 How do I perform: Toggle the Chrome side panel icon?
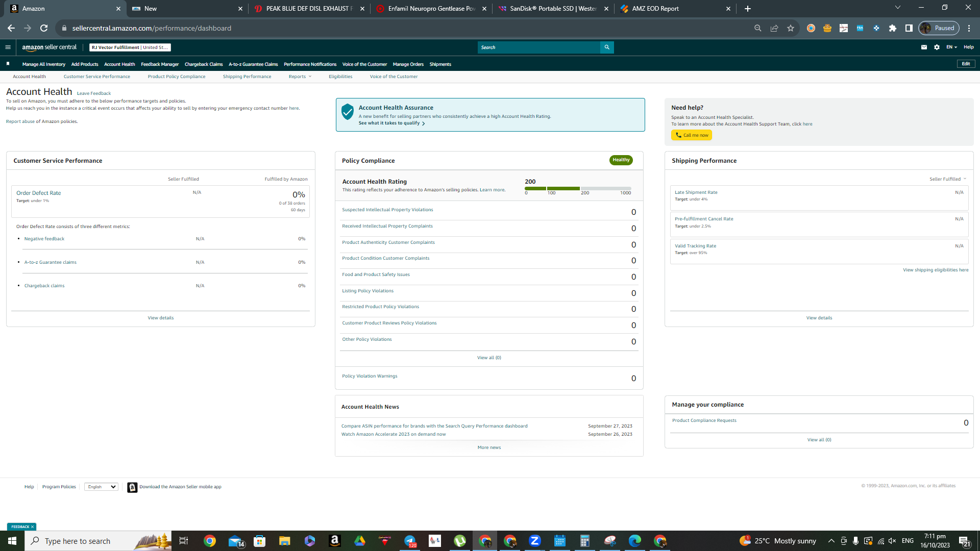[x=909, y=28]
